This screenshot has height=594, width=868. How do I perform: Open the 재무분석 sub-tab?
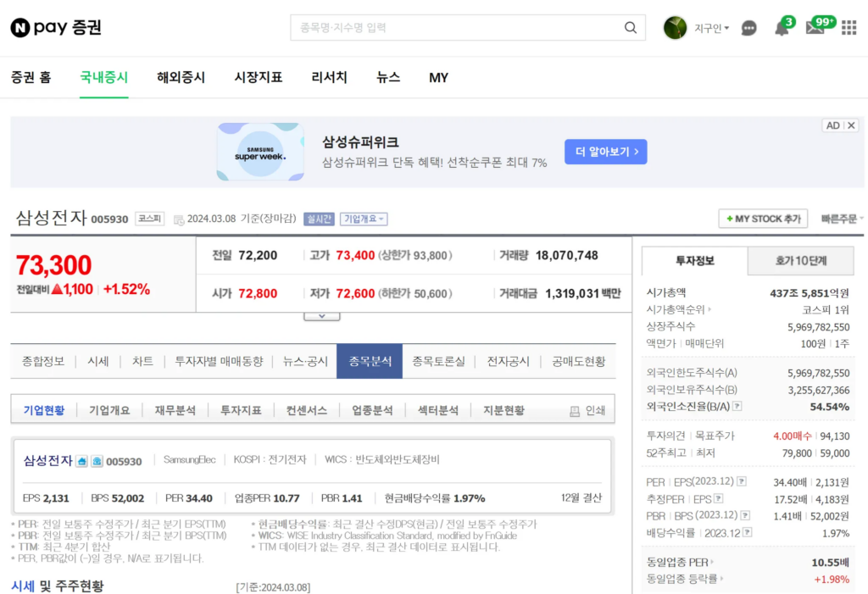coord(175,410)
